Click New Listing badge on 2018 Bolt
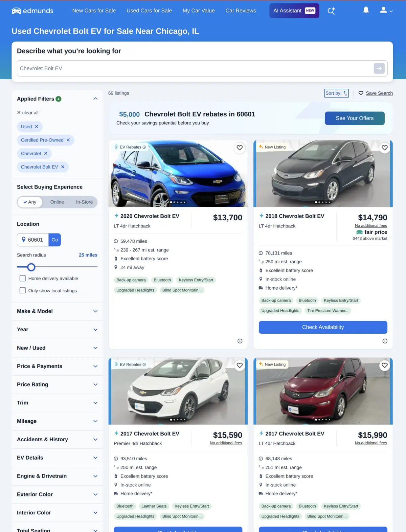The width and height of the screenshot is (406, 532). point(272,147)
